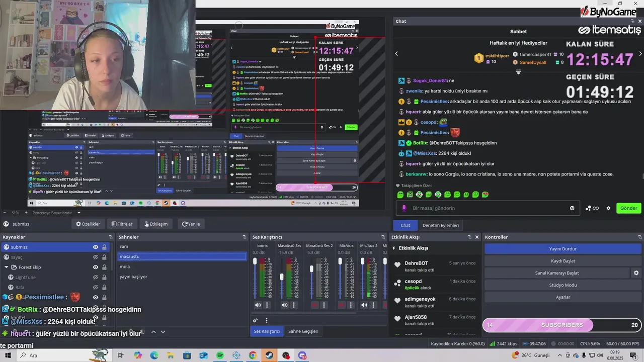644x362 pixels.
Task: Go to next leaderboard with right arrow
Action: coord(640,54)
